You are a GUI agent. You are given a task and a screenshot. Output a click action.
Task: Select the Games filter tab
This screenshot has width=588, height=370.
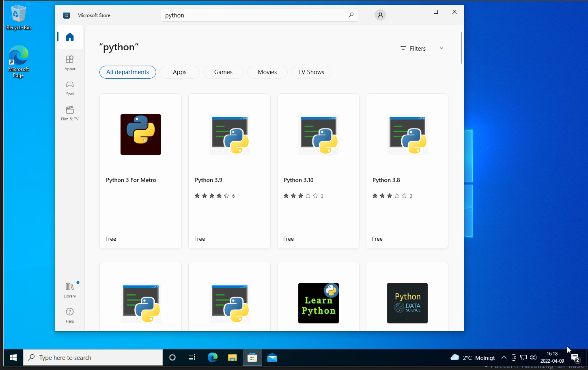224,72
